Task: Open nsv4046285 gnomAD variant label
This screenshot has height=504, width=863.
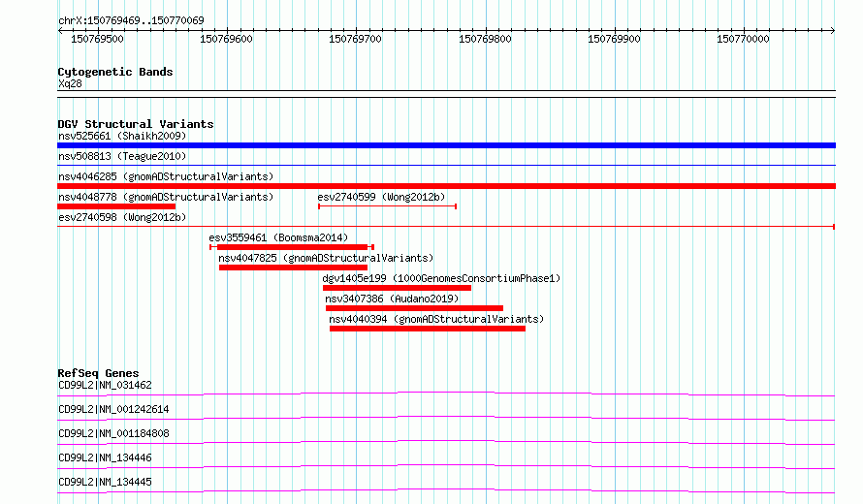Action: click(x=166, y=176)
